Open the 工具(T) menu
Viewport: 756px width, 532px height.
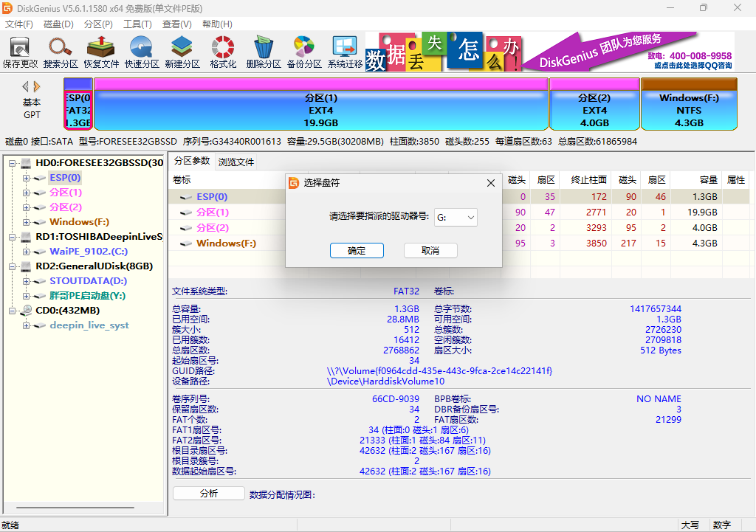[137, 24]
